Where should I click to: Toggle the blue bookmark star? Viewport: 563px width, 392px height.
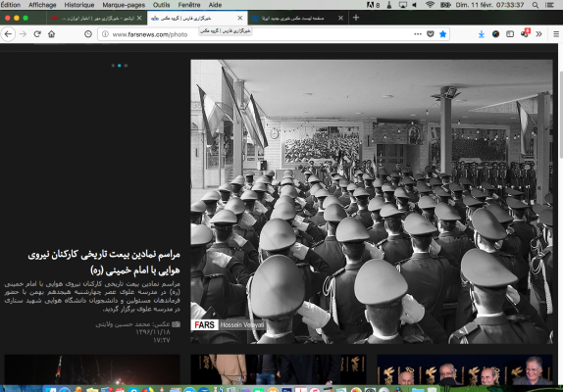[443, 34]
